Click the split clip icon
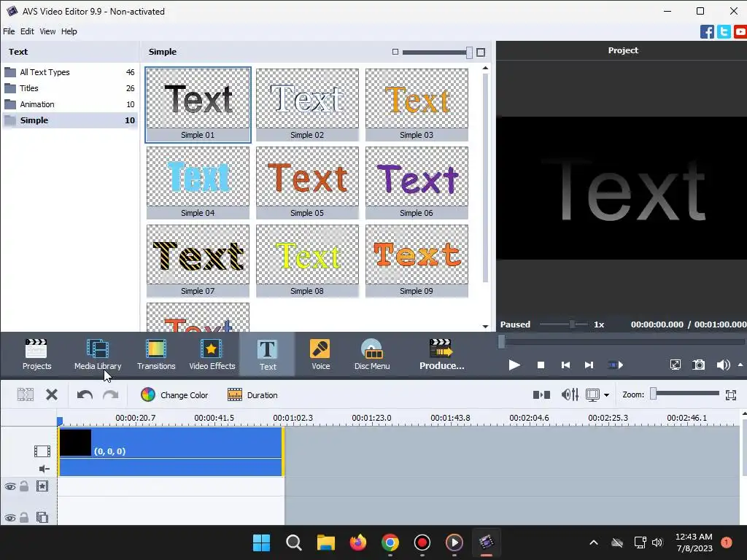This screenshot has width=747, height=560. tap(26, 394)
